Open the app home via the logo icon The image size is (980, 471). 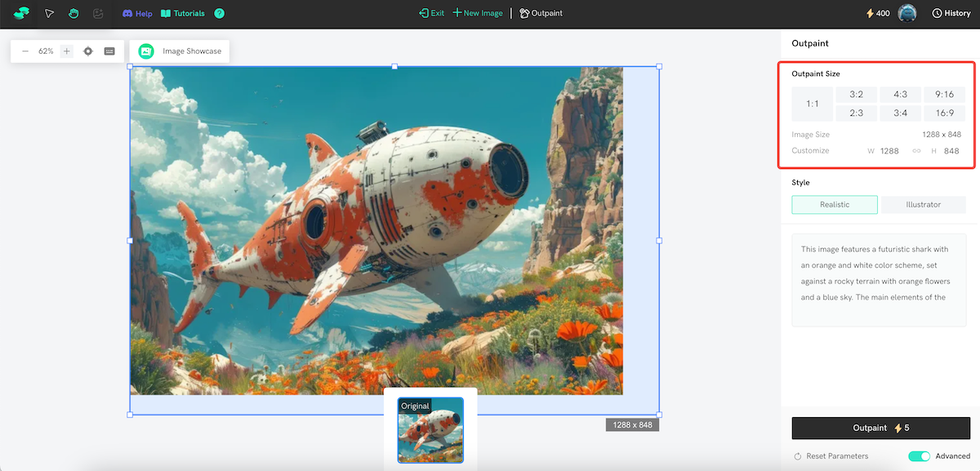[21, 13]
